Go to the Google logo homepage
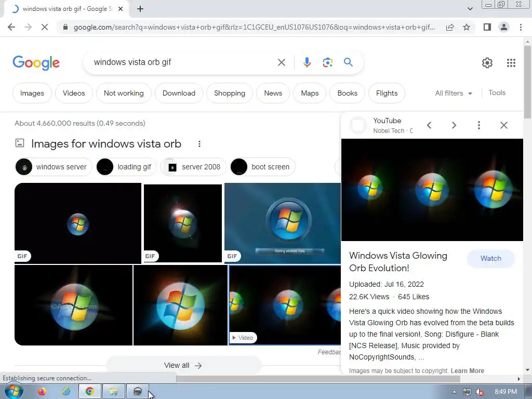 coord(36,63)
